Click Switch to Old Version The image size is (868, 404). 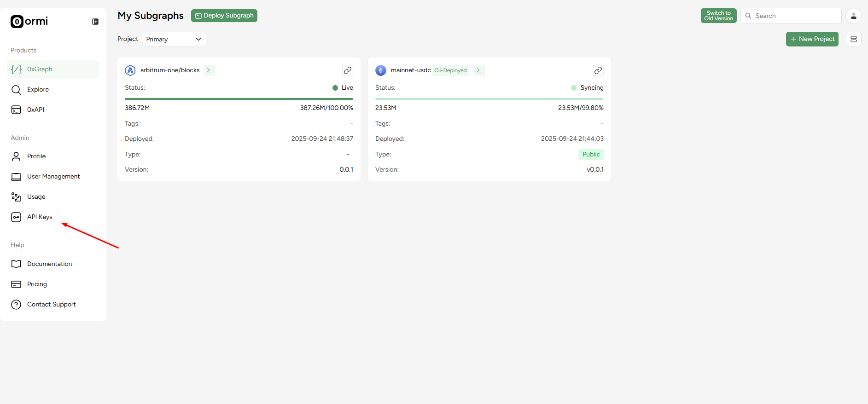pyautogui.click(x=718, y=16)
